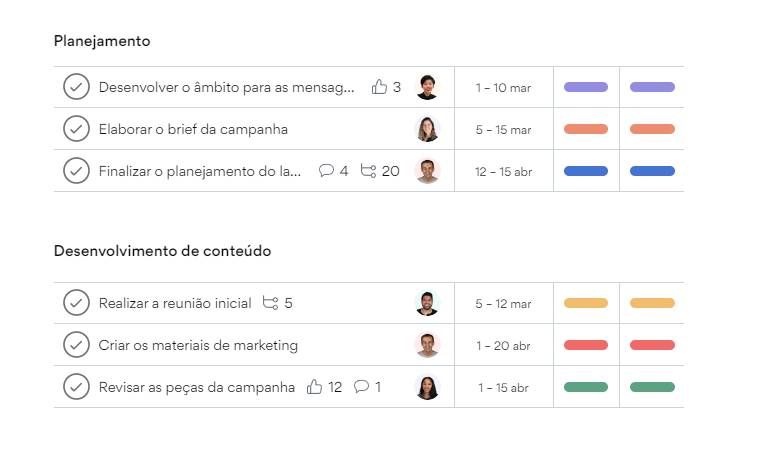Open comments icon on Finalizar o planejamento task

(326, 171)
